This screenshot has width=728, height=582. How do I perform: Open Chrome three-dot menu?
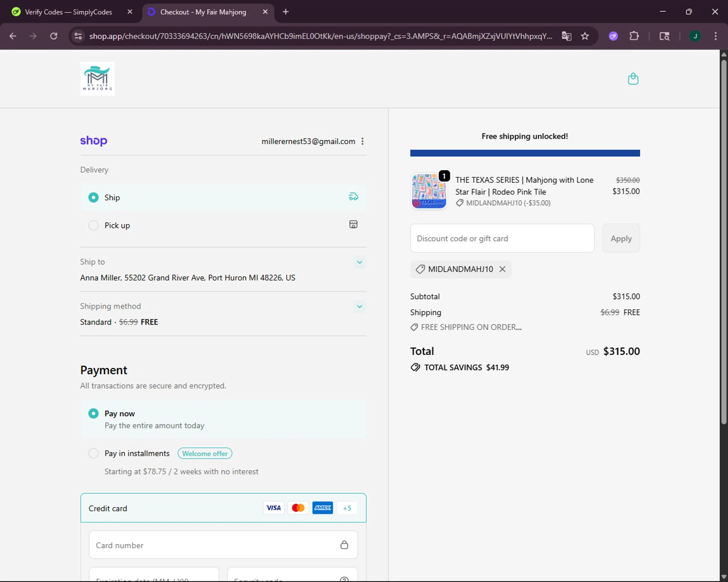715,36
